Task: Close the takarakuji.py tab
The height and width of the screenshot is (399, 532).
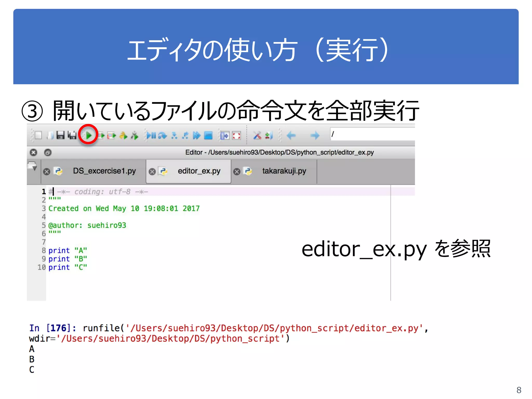Action: click(x=237, y=172)
